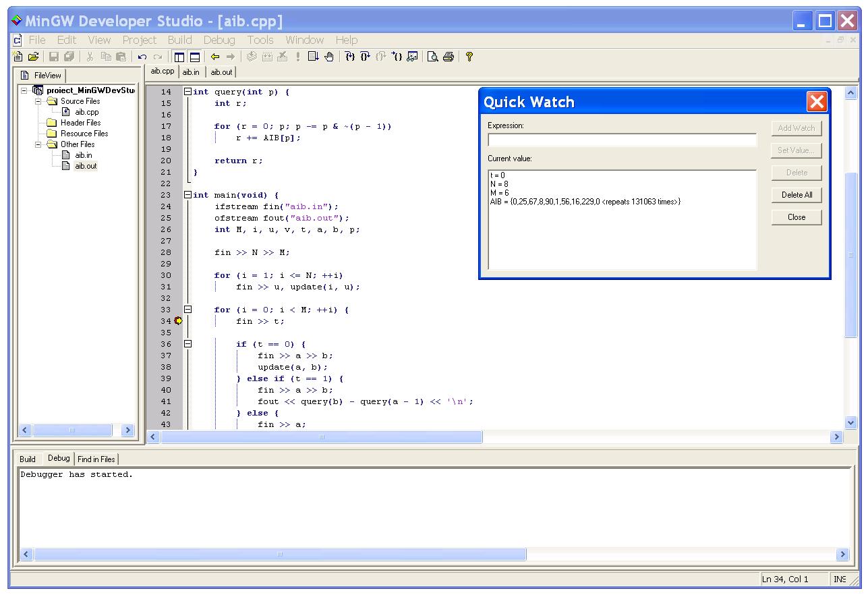This screenshot has height=595, width=868.
Task: Toggle the output pane toolbar icon
Action: pyautogui.click(x=195, y=57)
